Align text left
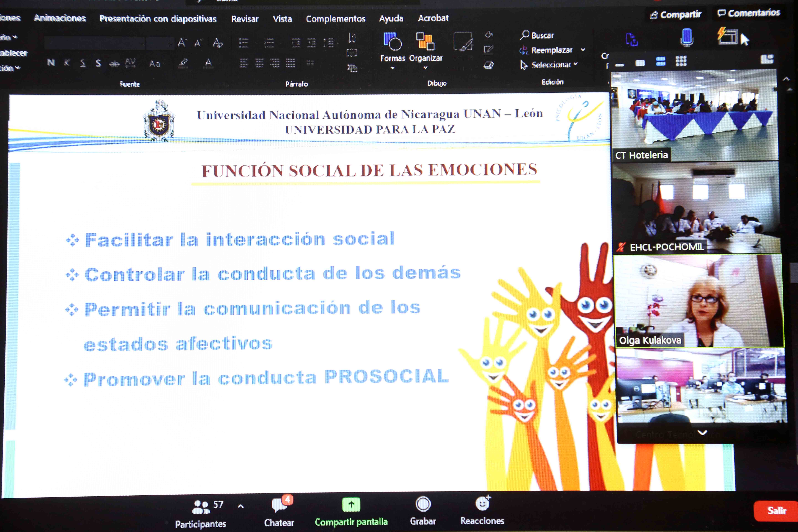 pyautogui.click(x=244, y=63)
